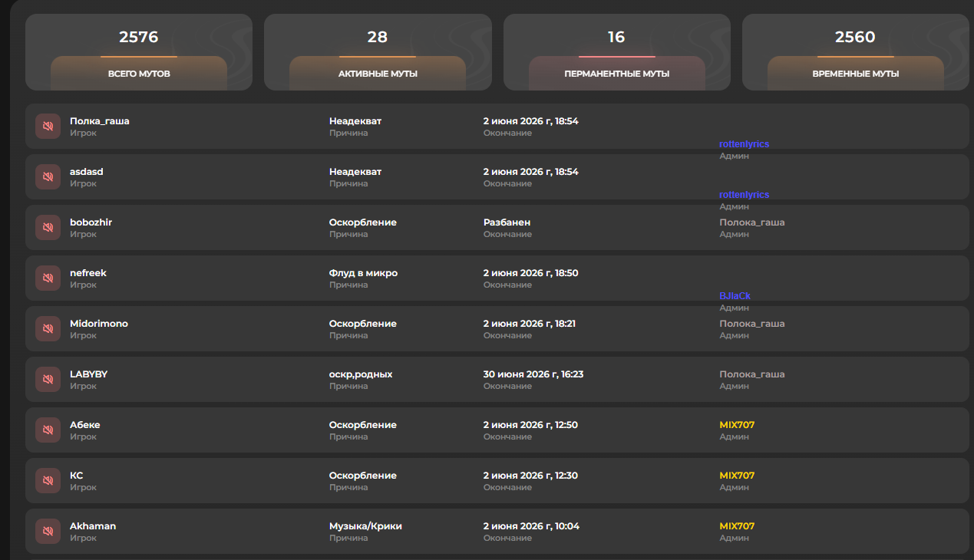Screen dimensions: 974x560
Task: Open the ВСЕГО МУТОВ stat card
Action: pyautogui.click(x=139, y=52)
